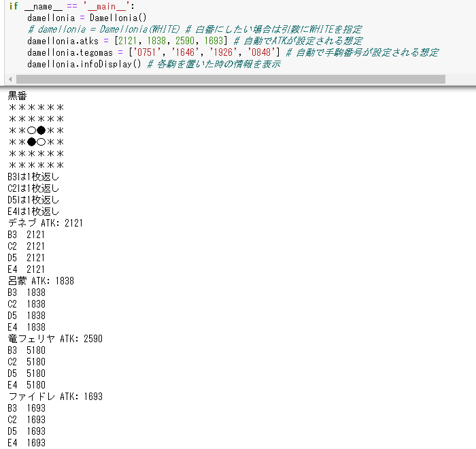Click the row E4 5180

[x=27, y=384]
